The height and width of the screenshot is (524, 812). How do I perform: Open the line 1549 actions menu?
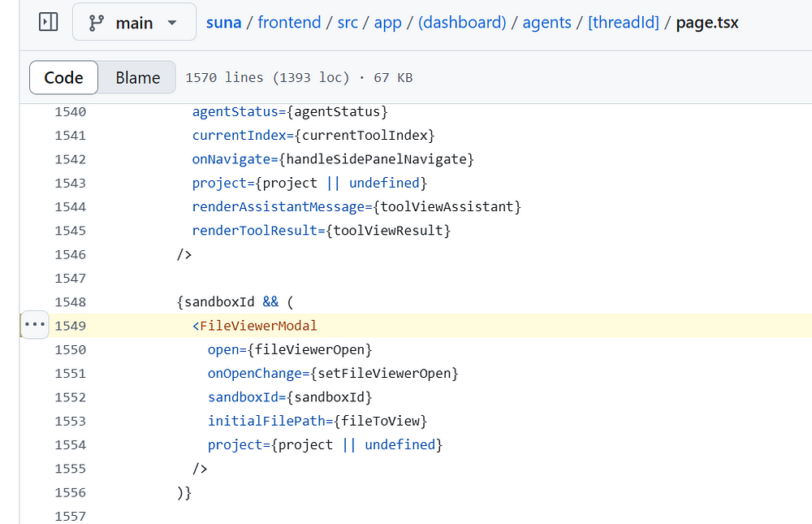[x=35, y=325]
